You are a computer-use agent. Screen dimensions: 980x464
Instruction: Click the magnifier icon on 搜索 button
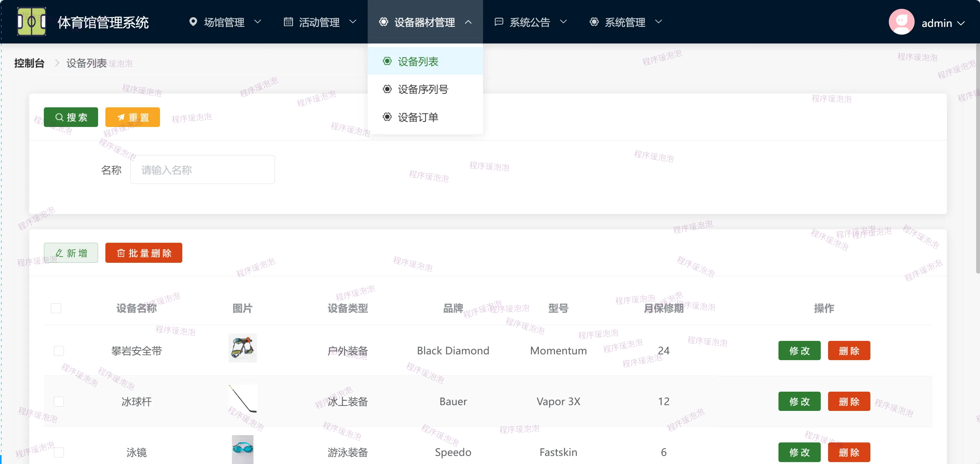pyautogui.click(x=59, y=117)
